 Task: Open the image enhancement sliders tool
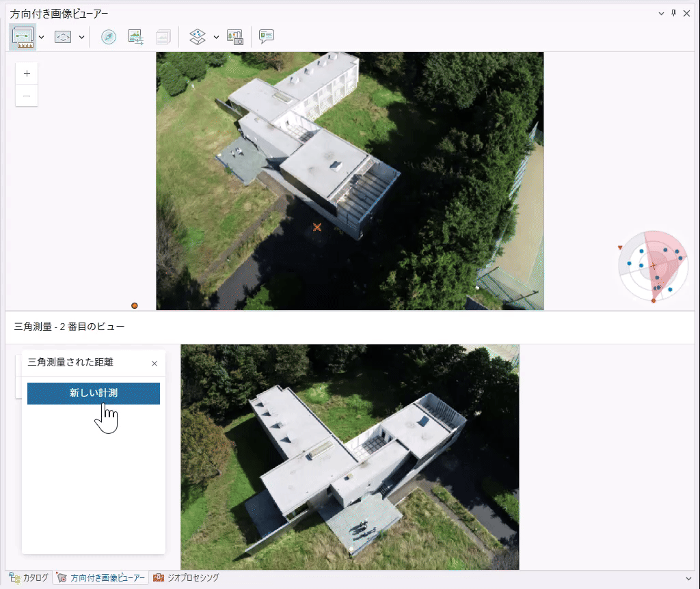tap(136, 37)
